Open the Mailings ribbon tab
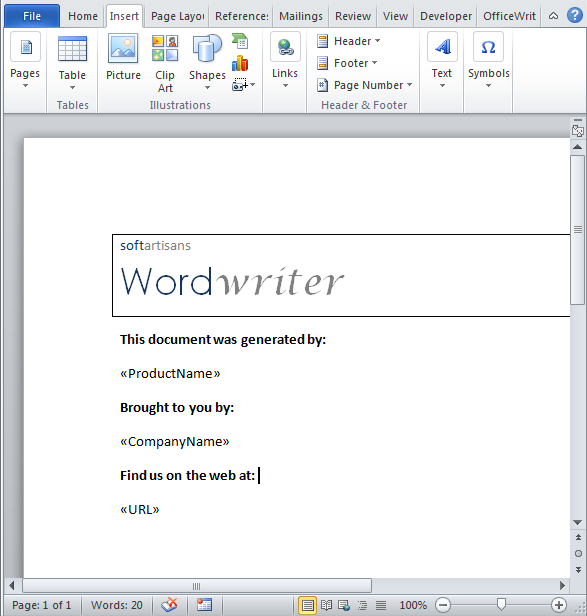This screenshot has height=616, width=587. (301, 16)
